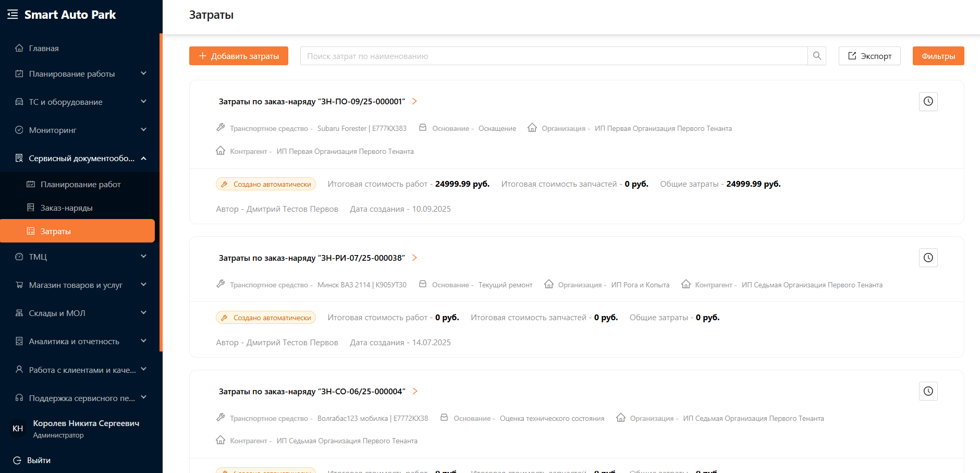
Task: Click the search magnifier icon
Action: coord(817,56)
